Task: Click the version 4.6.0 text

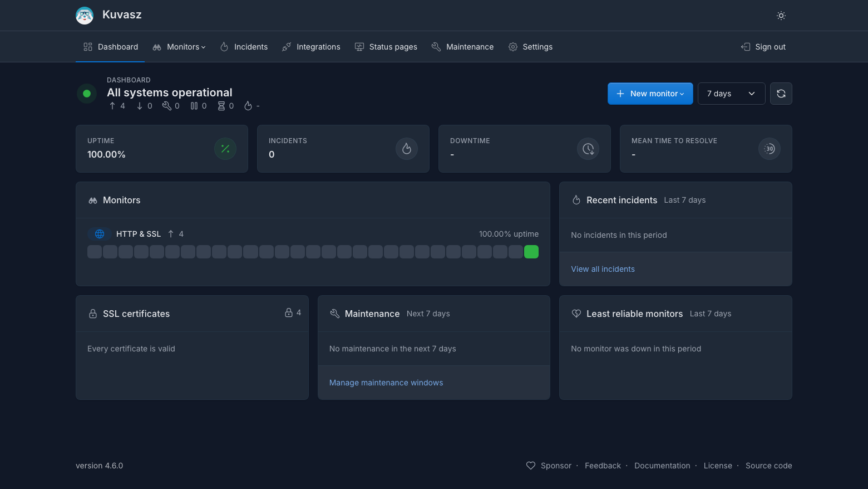Action: pos(99,466)
